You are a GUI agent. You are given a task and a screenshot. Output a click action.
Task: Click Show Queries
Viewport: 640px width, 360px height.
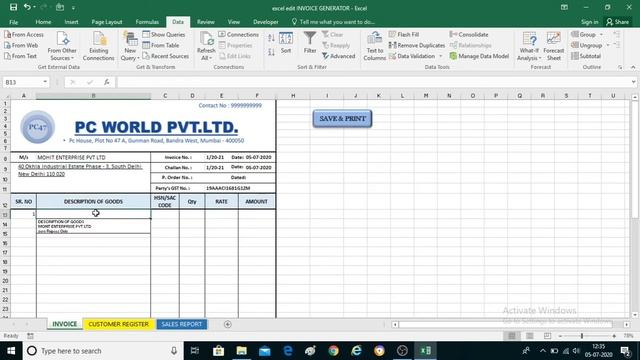[164, 35]
